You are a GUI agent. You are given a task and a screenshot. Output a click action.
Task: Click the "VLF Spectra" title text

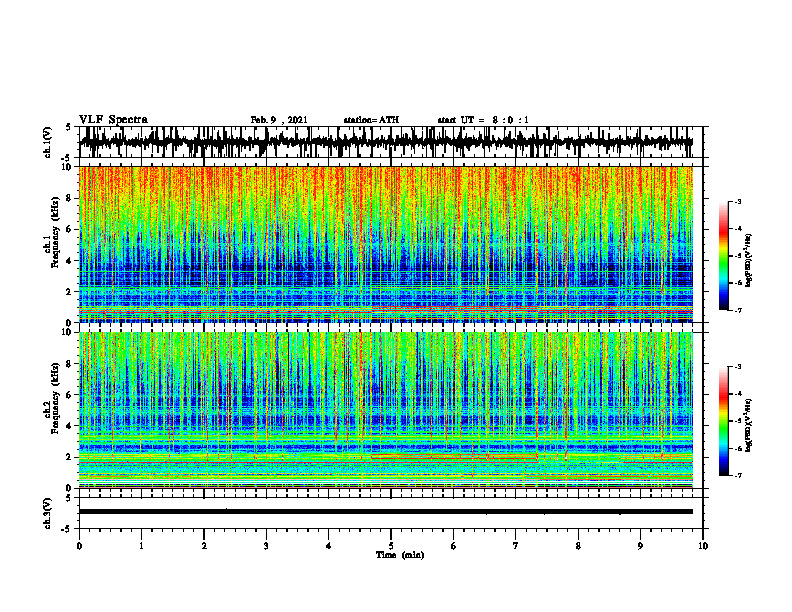(x=113, y=119)
